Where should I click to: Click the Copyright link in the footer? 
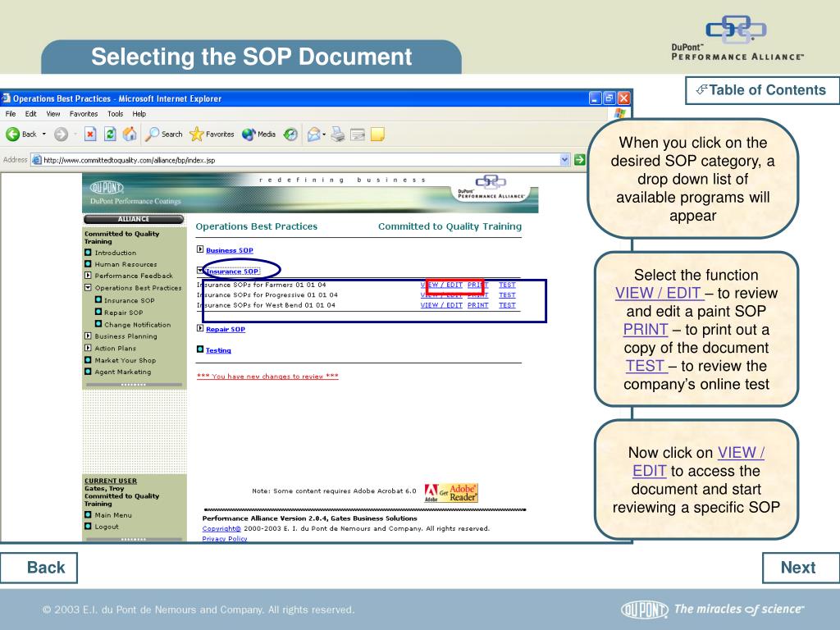(221, 529)
